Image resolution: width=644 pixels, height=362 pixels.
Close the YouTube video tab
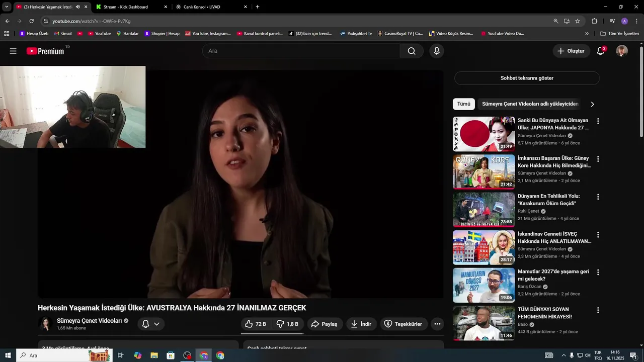86,7
